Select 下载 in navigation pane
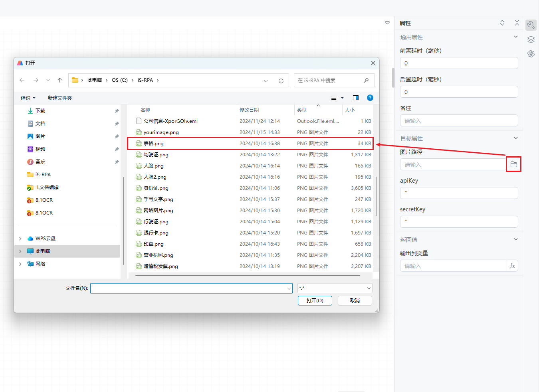 pyautogui.click(x=40, y=110)
